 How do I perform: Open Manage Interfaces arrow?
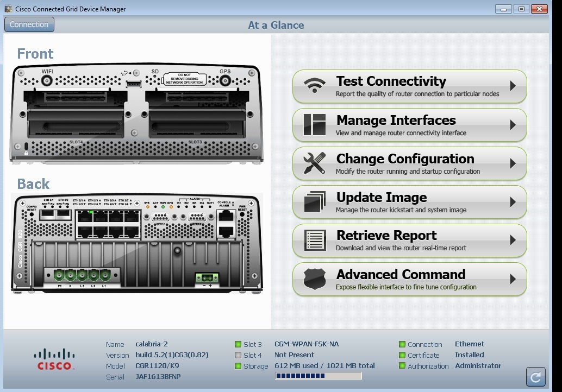tap(513, 125)
